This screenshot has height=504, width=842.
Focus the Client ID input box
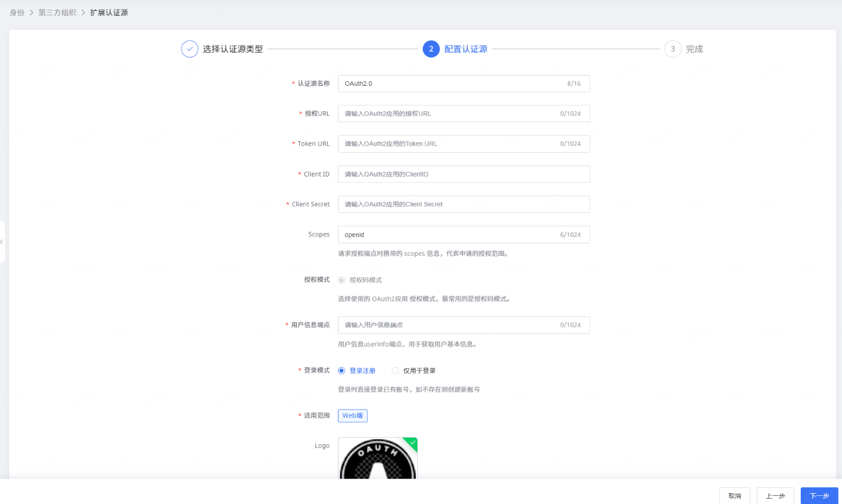coord(463,174)
